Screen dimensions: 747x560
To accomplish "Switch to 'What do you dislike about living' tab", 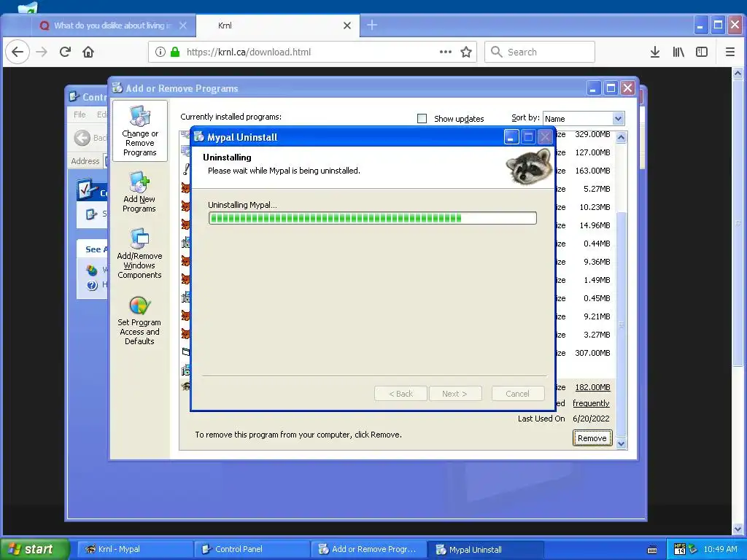I will 112,26.
